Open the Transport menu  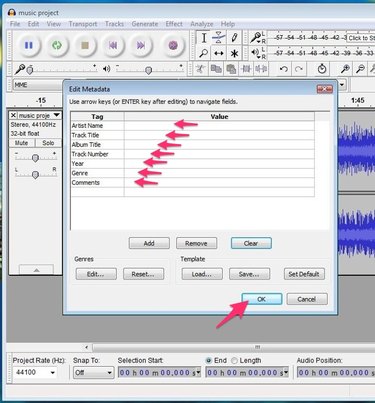pos(83,24)
